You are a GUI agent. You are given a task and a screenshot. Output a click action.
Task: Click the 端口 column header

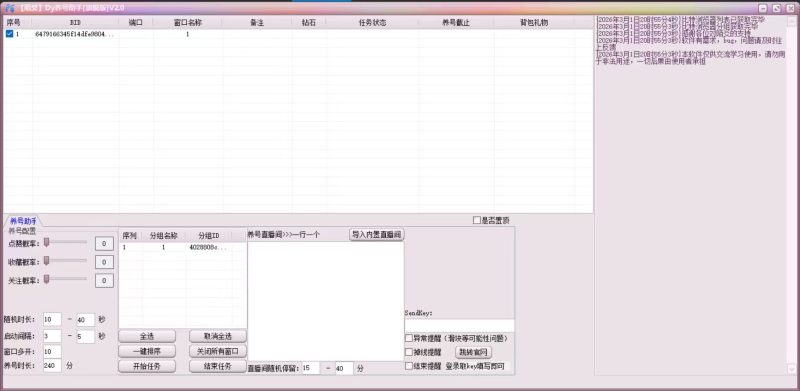pyautogui.click(x=136, y=22)
